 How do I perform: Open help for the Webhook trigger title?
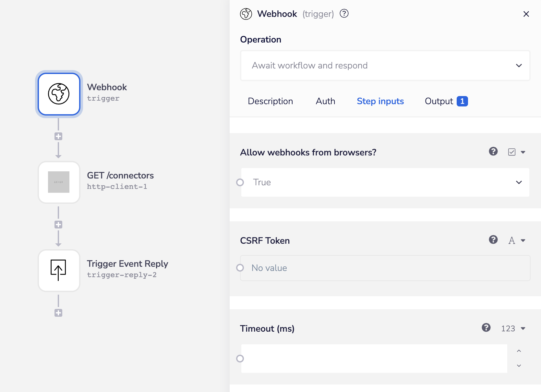click(344, 14)
